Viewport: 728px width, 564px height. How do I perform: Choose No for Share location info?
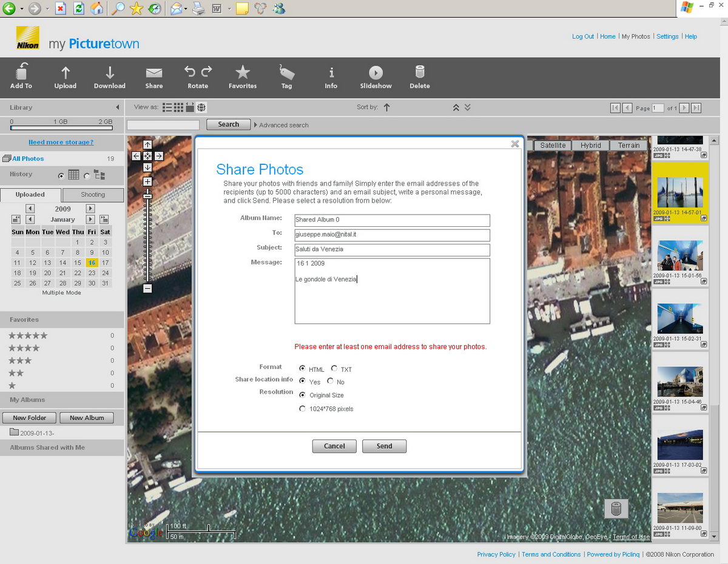tap(330, 381)
